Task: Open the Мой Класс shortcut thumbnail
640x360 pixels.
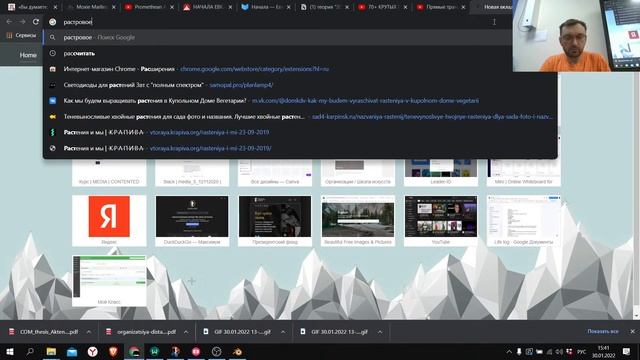Action: (109, 281)
